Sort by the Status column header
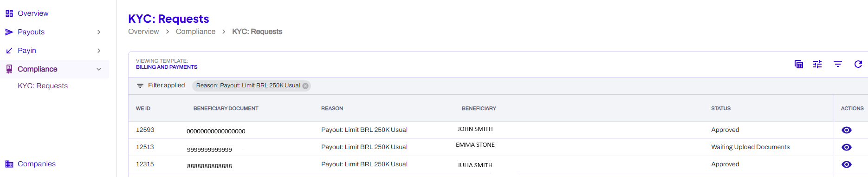868x177 pixels. (721, 109)
